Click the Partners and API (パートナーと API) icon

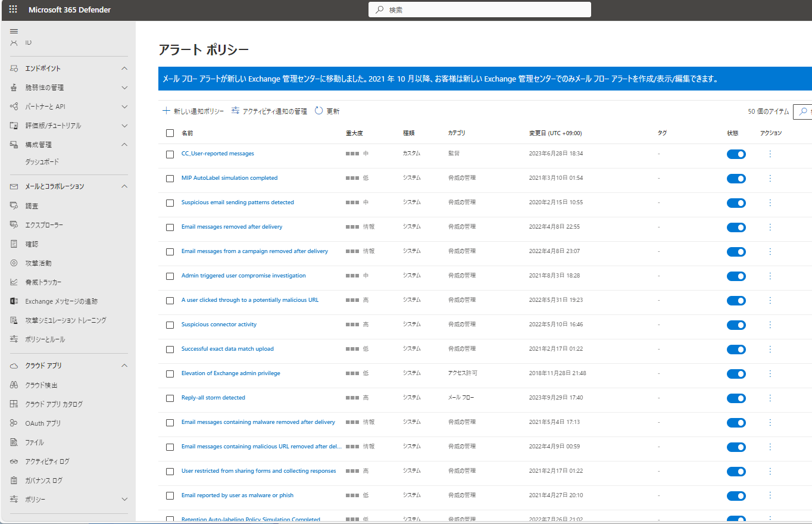(x=14, y=107)
